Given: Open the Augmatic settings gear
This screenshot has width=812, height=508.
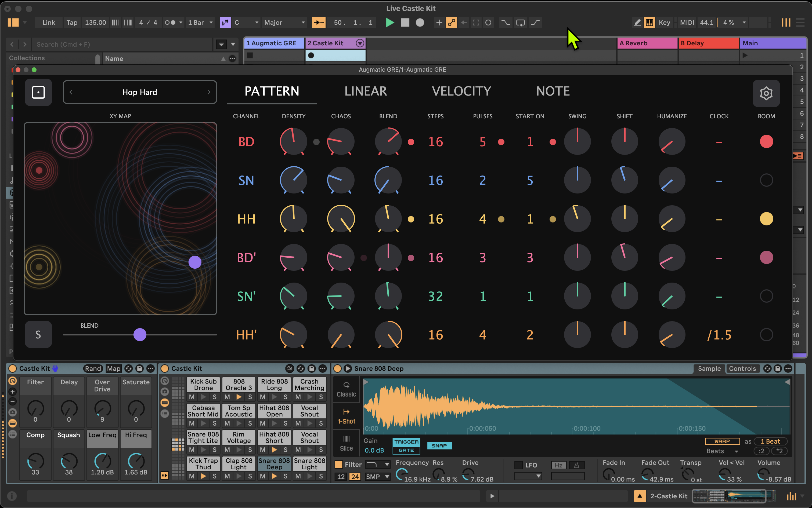Looking at the screenshot, I should point(766,93).
